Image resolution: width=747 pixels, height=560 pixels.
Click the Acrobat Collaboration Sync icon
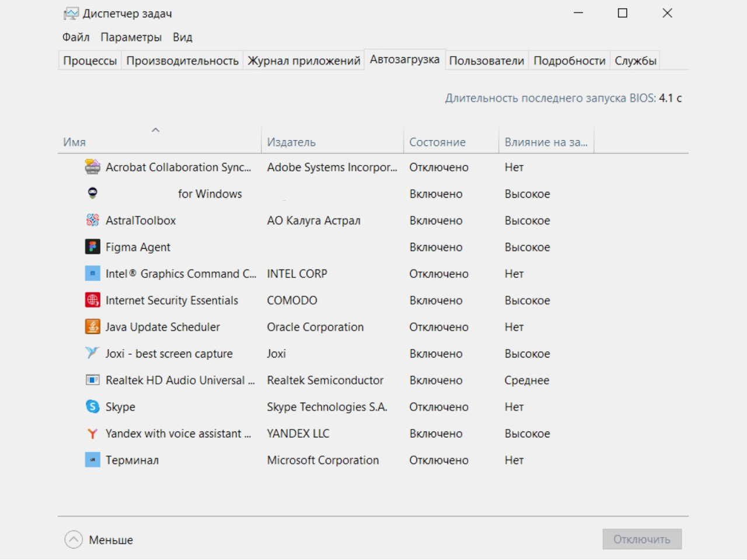(x=92, y=167)
